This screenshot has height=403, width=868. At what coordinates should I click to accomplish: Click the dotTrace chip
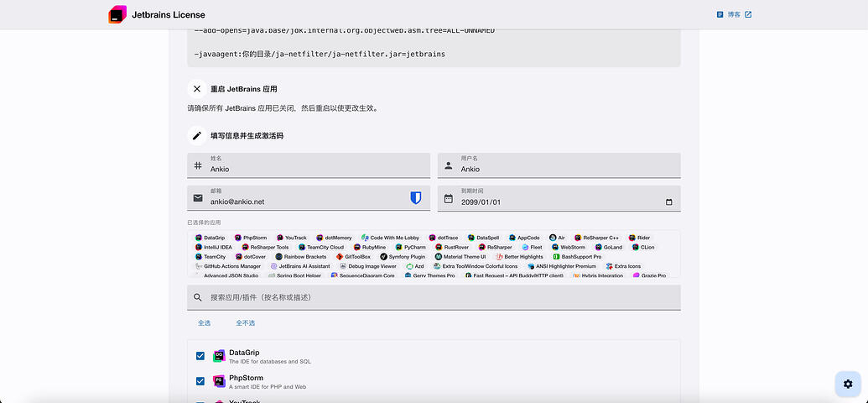pyautogui.click(x=444, y=238)
